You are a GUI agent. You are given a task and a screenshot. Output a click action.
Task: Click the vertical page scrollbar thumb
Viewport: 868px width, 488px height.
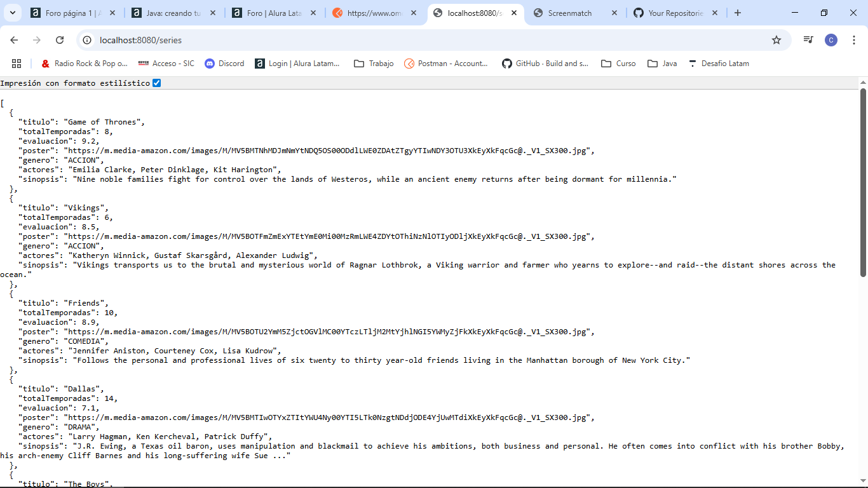(863, 183)
